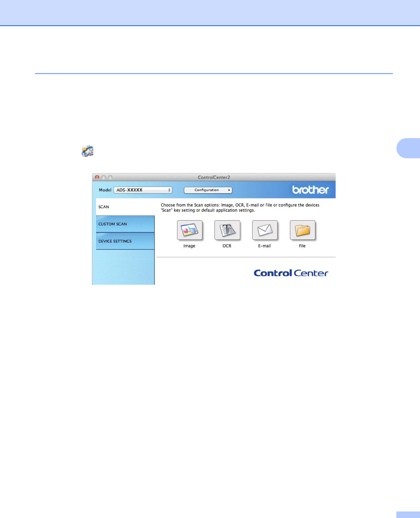This screenshot has width=420, height=518.
Task: Click the 'E-mail' label text
Action: [x=265, y=246]
